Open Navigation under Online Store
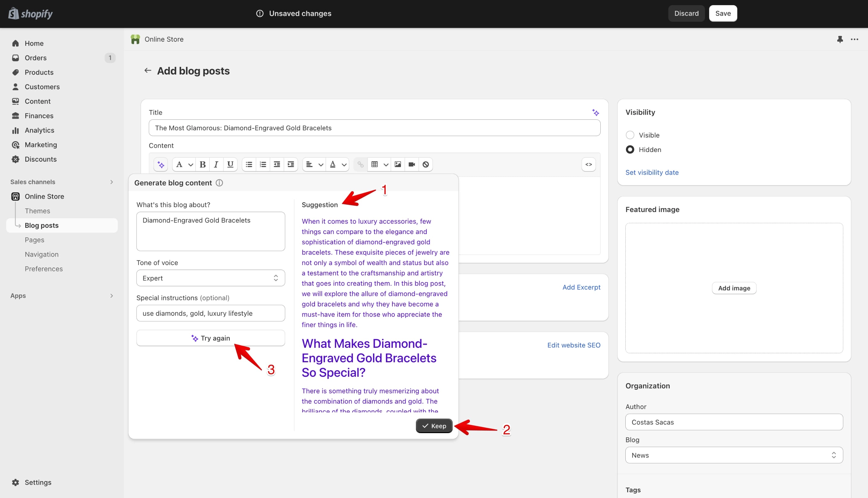The width and height of the screenshot is (868, 498). point(42,255)
